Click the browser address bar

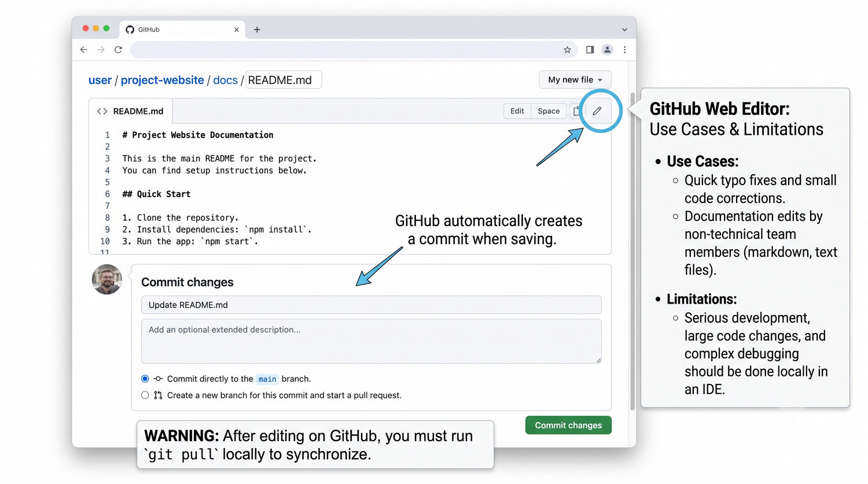(x=354, y=50)
